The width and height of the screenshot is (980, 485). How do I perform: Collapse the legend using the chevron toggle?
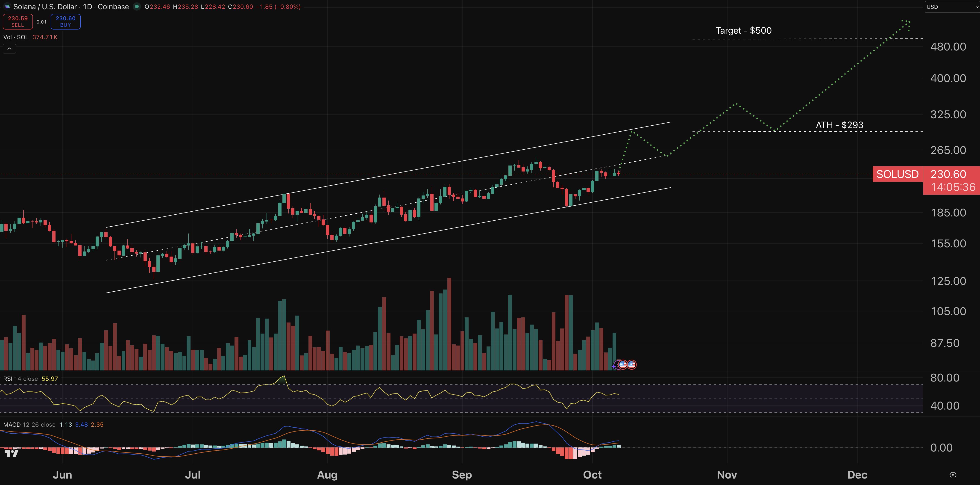pos(9,49)
